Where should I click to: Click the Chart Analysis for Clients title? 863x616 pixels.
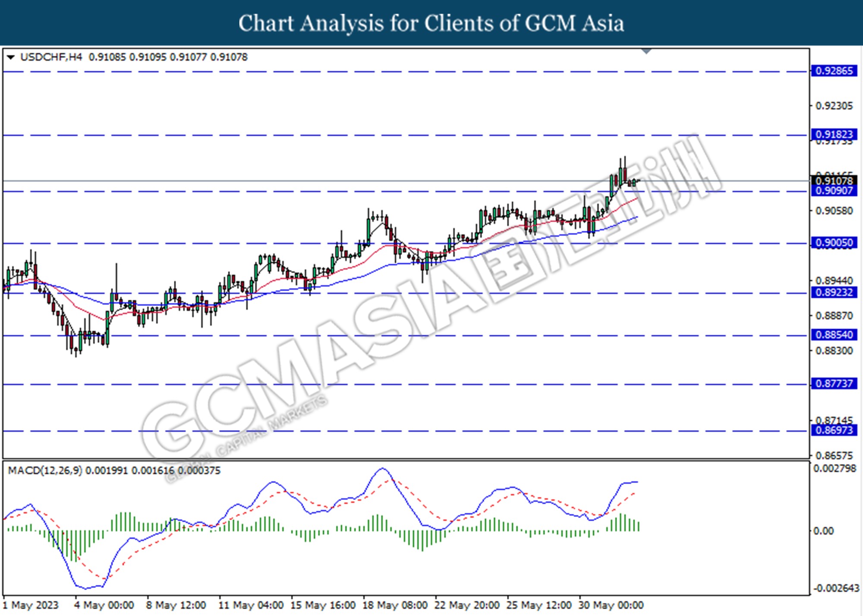pyautogui.click(x=431, y=23)
